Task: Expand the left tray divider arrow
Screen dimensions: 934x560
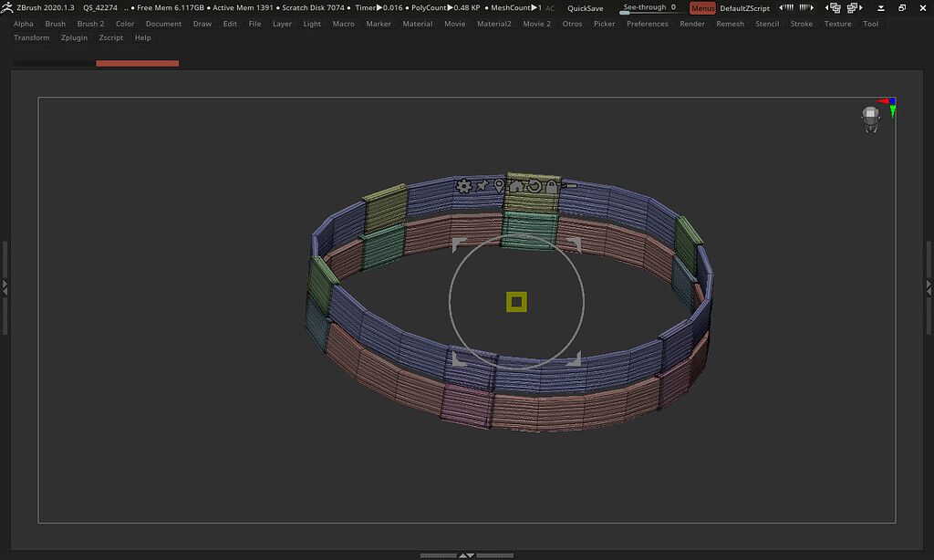Action: pyautogui.click(x=5, y=287)
